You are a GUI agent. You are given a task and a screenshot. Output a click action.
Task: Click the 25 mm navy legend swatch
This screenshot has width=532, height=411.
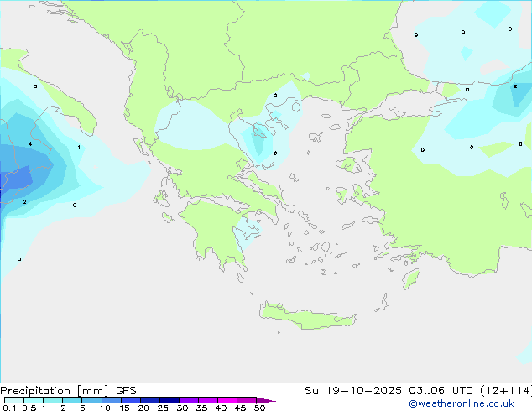click(170, 400)
